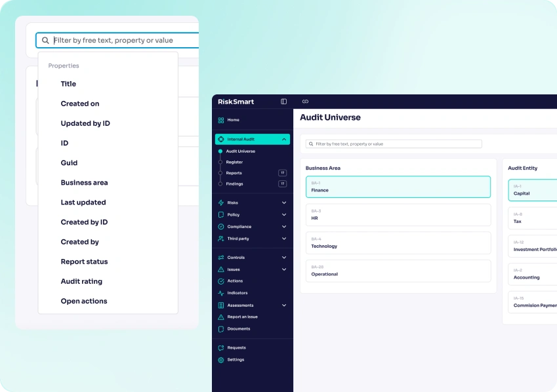Open the Finance business area card
This screenshot has height=392, width=557.
(398, 186)
